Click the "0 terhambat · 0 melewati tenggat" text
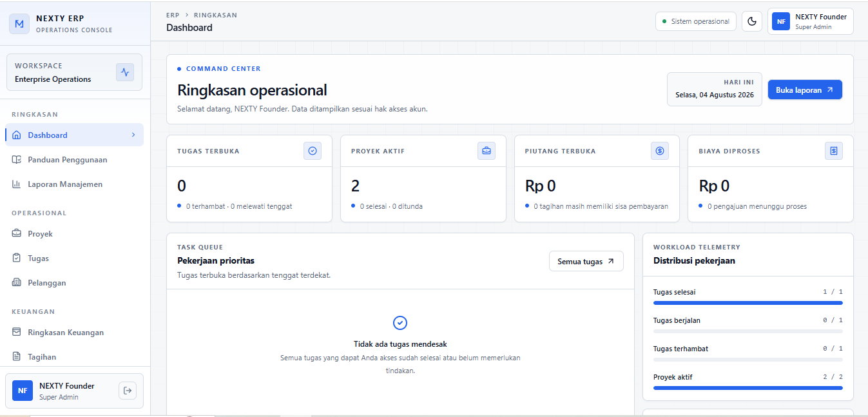The width and height of the screenshot is (868, 417). [239, 206]
